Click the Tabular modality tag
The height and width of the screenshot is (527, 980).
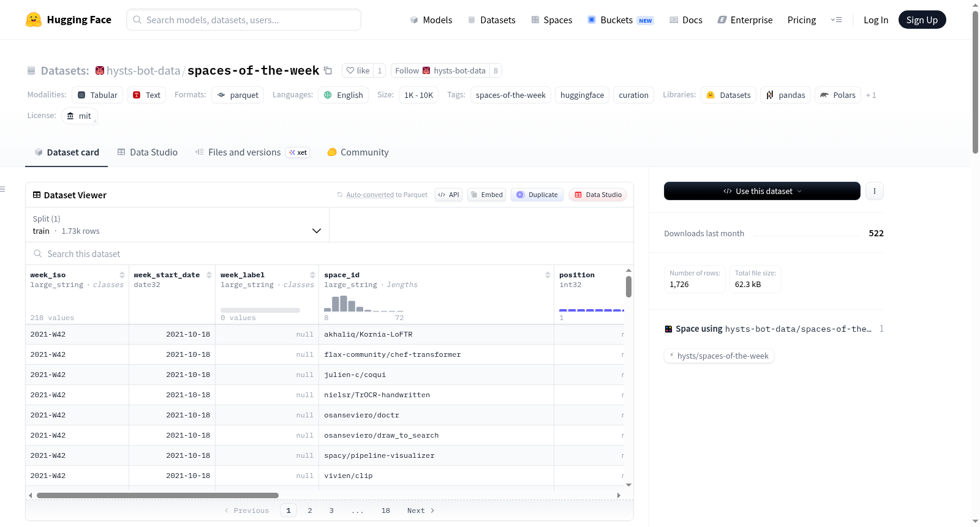point(97,95)
